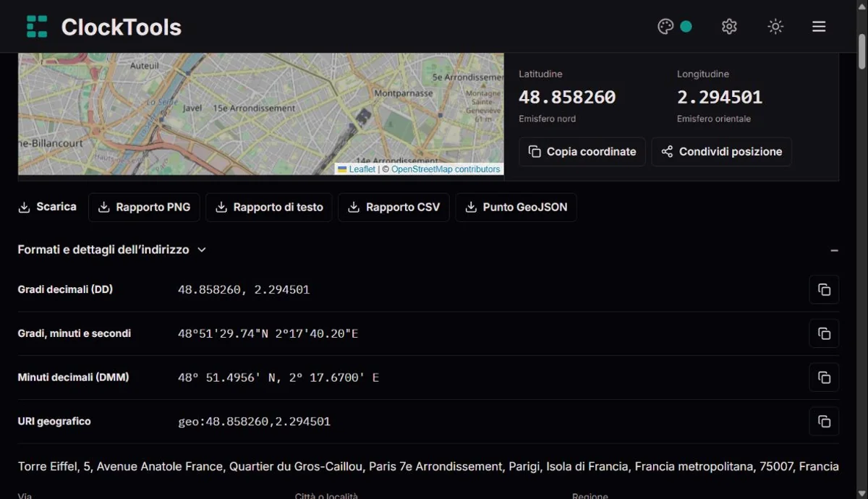Click Condividi posizione button
This screenshot has width=868, height=499.
(721, 152)
